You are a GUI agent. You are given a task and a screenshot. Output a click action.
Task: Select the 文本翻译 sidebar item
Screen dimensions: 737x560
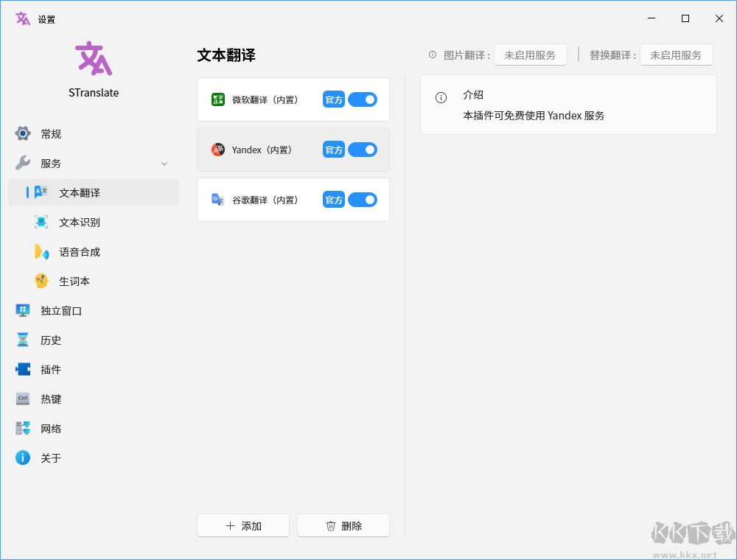[x=94, y=192]
